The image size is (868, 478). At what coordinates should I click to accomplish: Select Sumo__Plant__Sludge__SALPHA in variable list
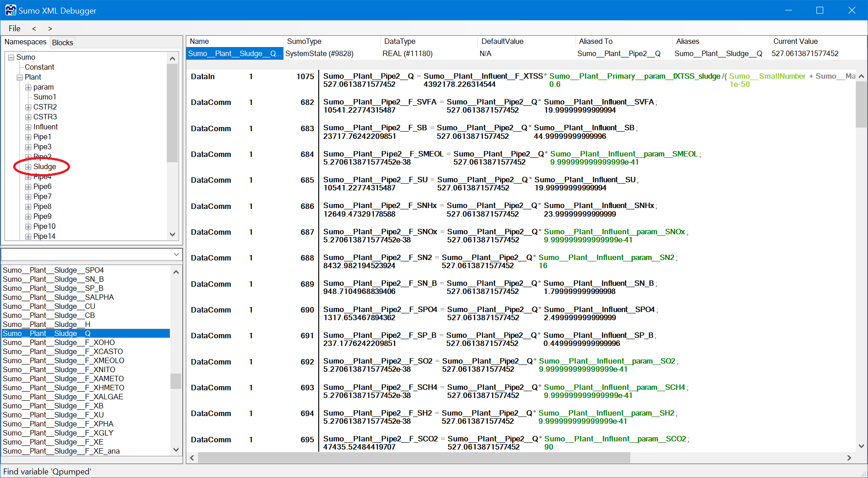[58, 297]
